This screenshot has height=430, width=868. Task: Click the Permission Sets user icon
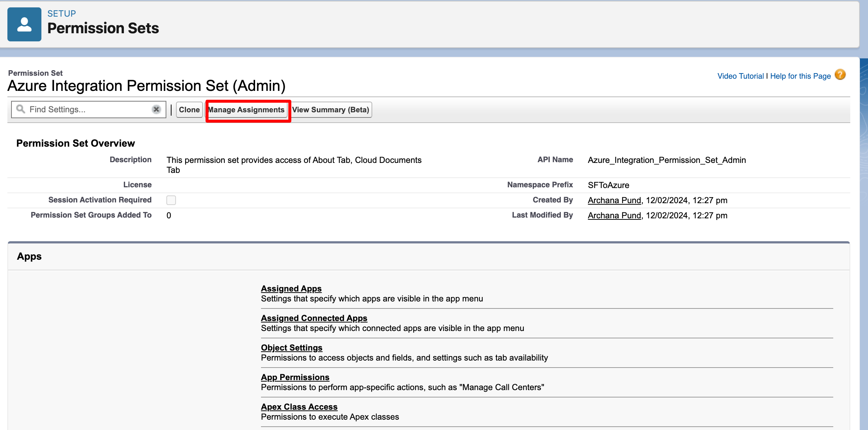point(24,24)
